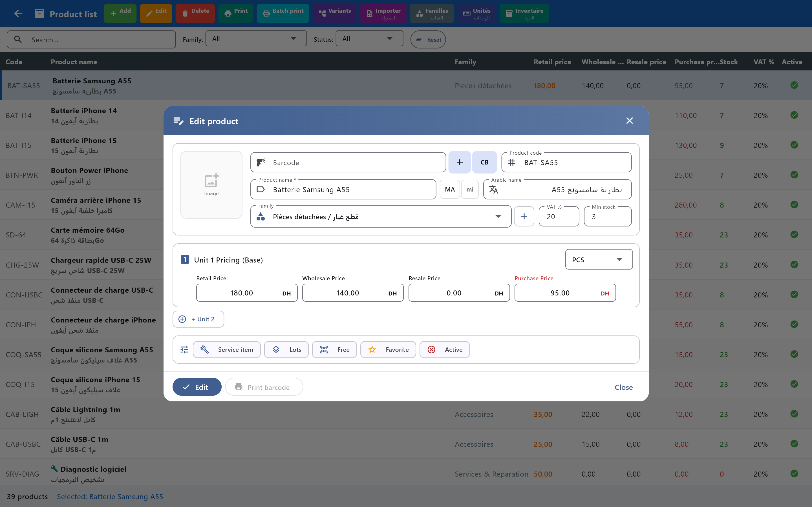Open Variants from the top toolbar
The width and height of the screenshot is (812, 507).
[x=335, y=14]
